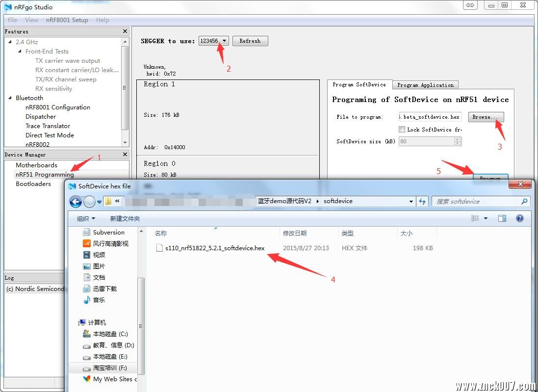
Task: Select Direct Test Mode item
Action: pyautogui.click(x=50, y=135)
